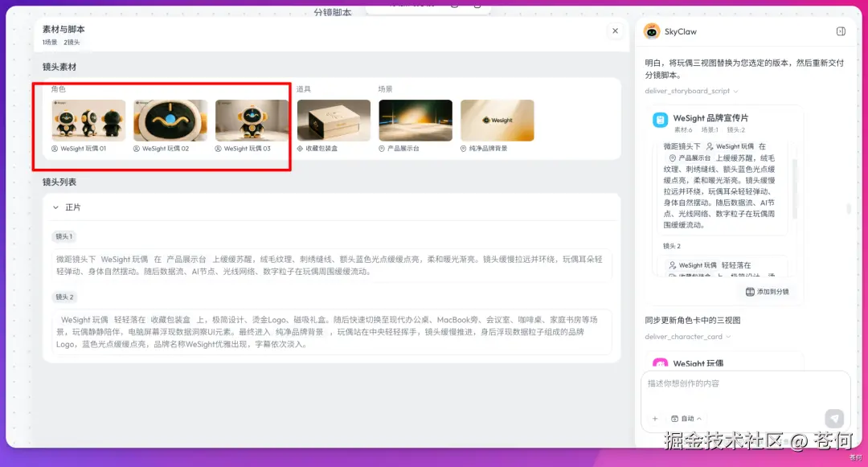Click 道具 category label
The width and height of the screenshot is (868, 467).
303,89
